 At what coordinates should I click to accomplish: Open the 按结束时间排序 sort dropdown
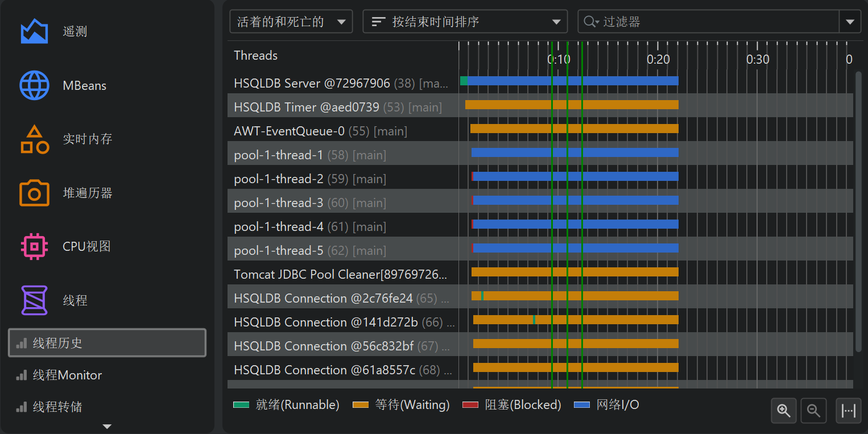point(465,22)
